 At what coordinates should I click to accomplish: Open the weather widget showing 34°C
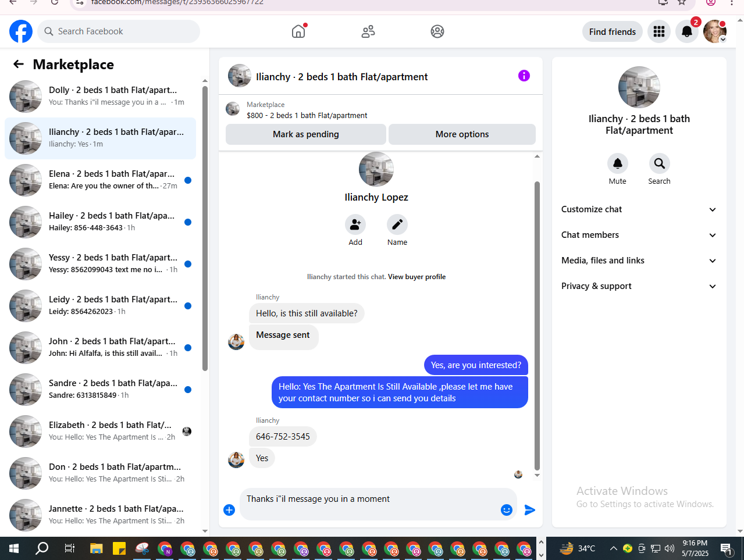tap(578, 548)
